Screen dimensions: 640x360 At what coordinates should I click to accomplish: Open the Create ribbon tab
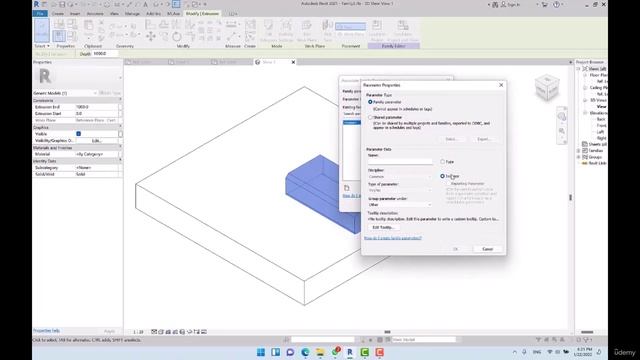pos(58,13)
